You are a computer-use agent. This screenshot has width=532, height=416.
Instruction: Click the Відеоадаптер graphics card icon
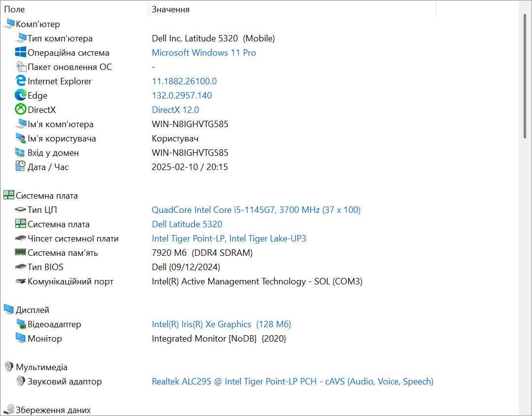click(21, 324)
